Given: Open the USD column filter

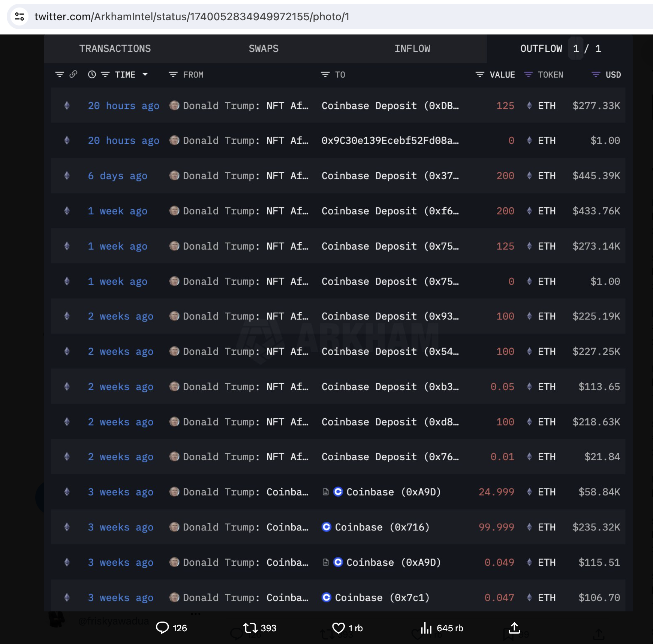Looking at the screenshot, I should (596, 74).
